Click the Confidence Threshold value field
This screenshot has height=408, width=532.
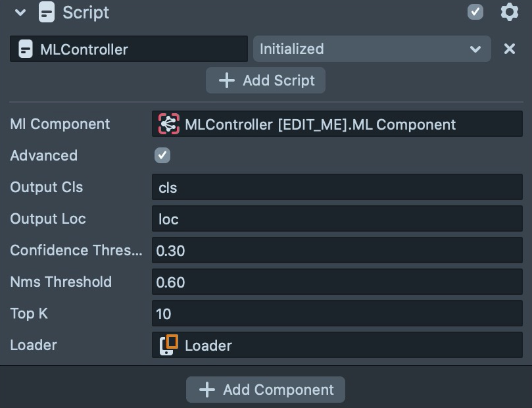pos(337,251)
